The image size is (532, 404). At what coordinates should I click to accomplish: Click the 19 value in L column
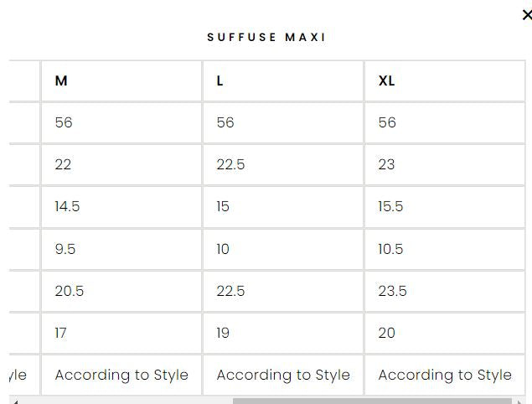[224, 333]
